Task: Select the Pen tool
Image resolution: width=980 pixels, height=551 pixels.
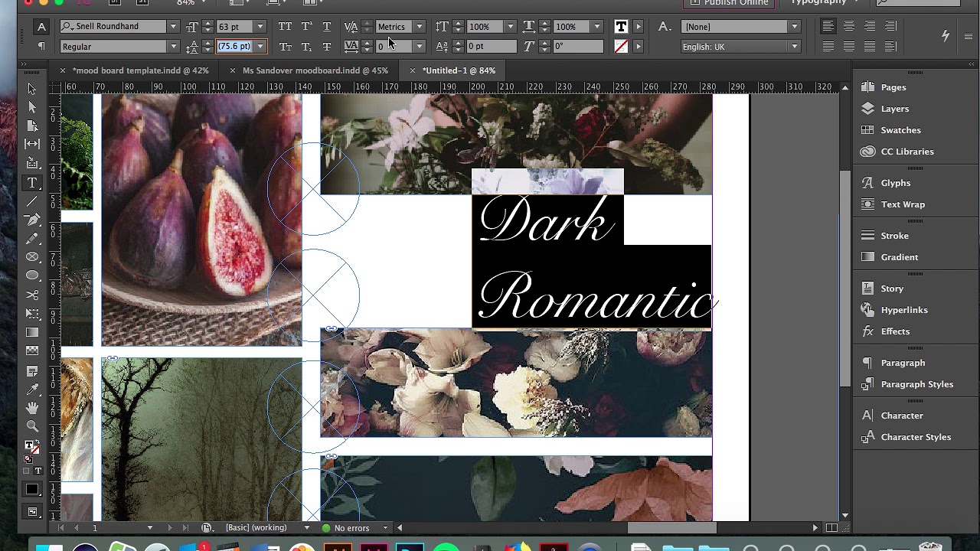Action: [x=32, y=220]
